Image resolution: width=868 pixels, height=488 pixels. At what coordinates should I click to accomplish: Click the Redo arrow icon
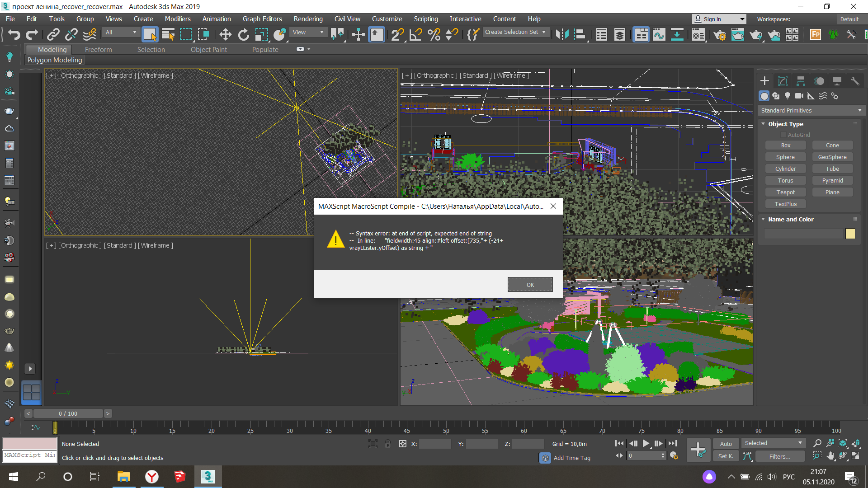32,34
